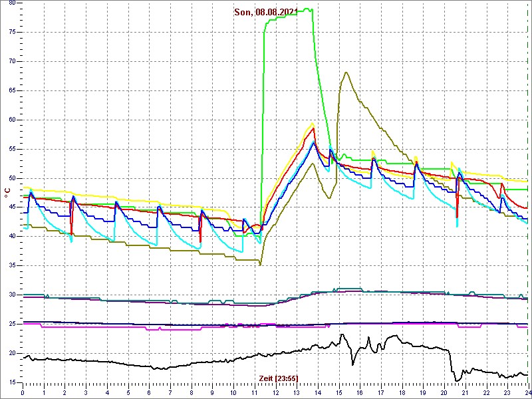Select hour '11' on the time axis

coord(254,392)
